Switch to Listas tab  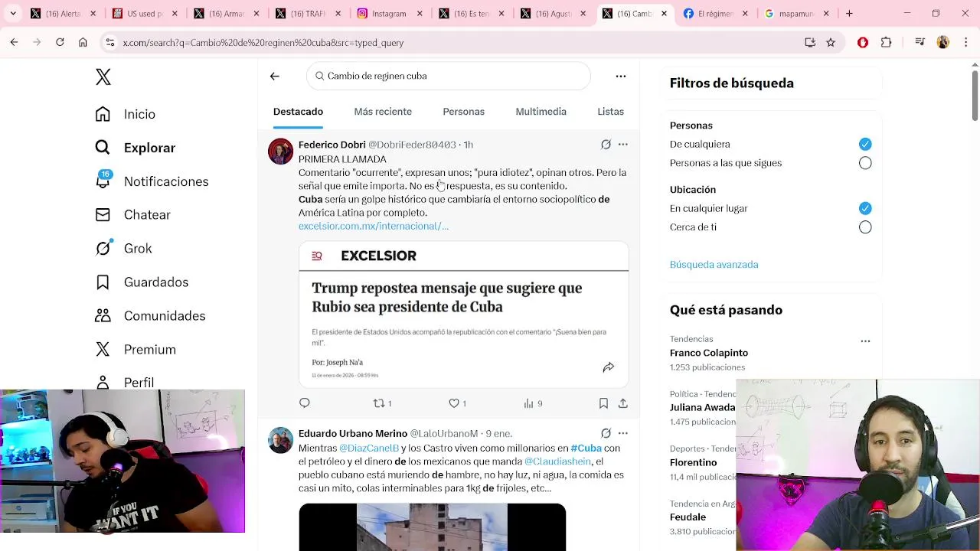tap(610, 112)
